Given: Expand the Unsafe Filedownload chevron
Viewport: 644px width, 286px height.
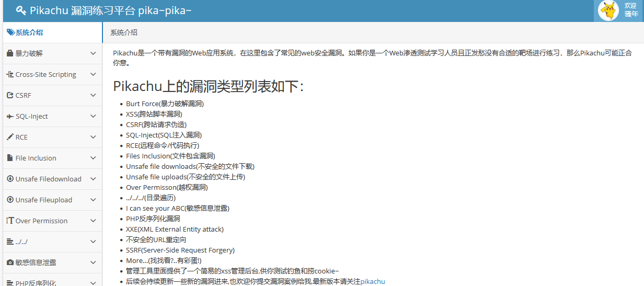Looking at the screenshot, I should click(93, 179).
